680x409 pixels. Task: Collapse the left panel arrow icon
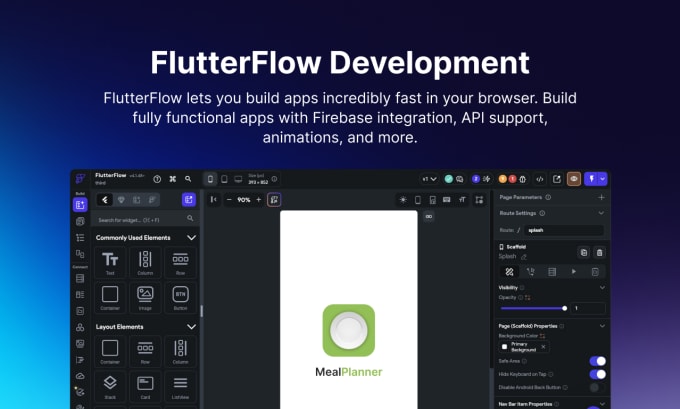(x=213, y=200)
